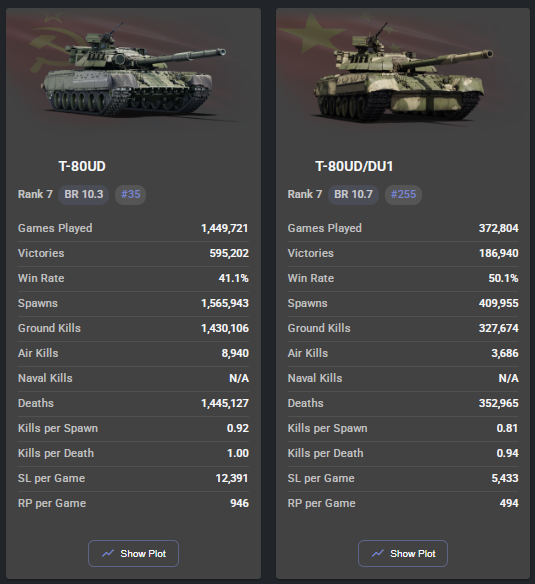Click the Soviet flag emblem behind T-80UD

pos(52,47)
